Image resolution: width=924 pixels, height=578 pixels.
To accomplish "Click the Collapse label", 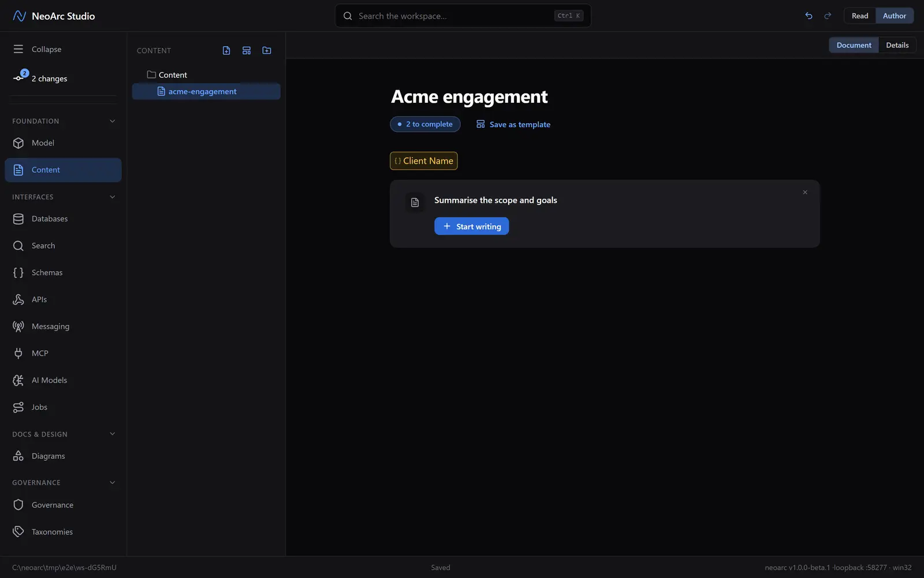I will pos(46,49).
